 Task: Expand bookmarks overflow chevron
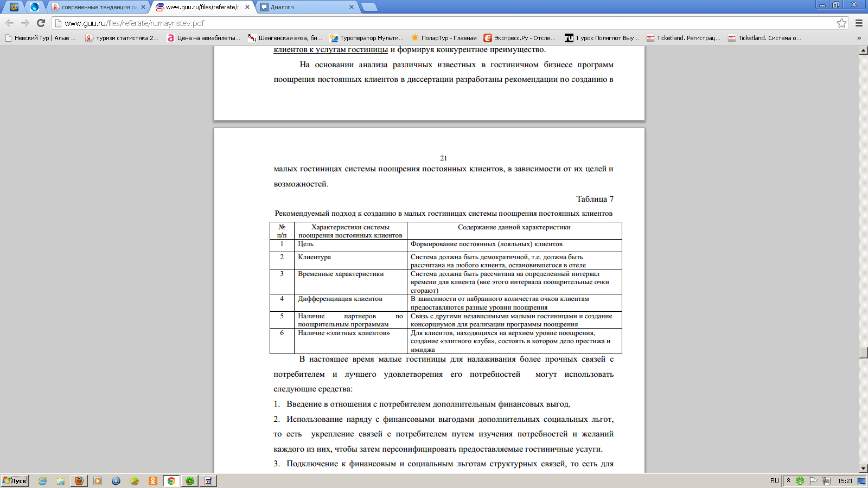coord(859,38)
